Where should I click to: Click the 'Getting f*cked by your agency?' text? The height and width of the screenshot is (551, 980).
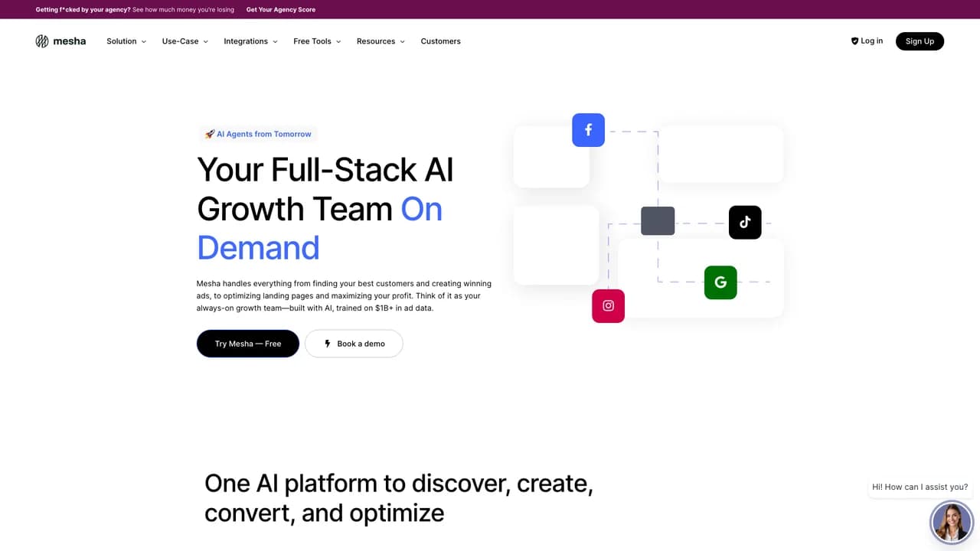(83, 9)
